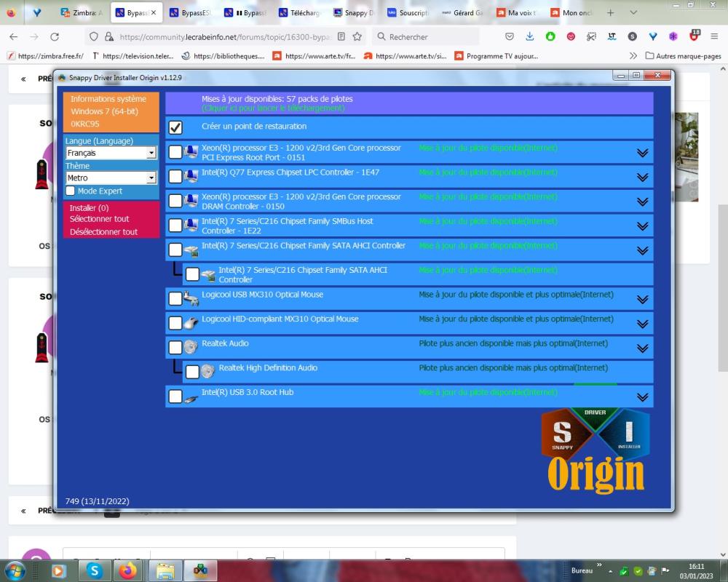This screenshot has width=728, height=582.
Task: Click Installer (0) in the red panel
Action: 89,208
